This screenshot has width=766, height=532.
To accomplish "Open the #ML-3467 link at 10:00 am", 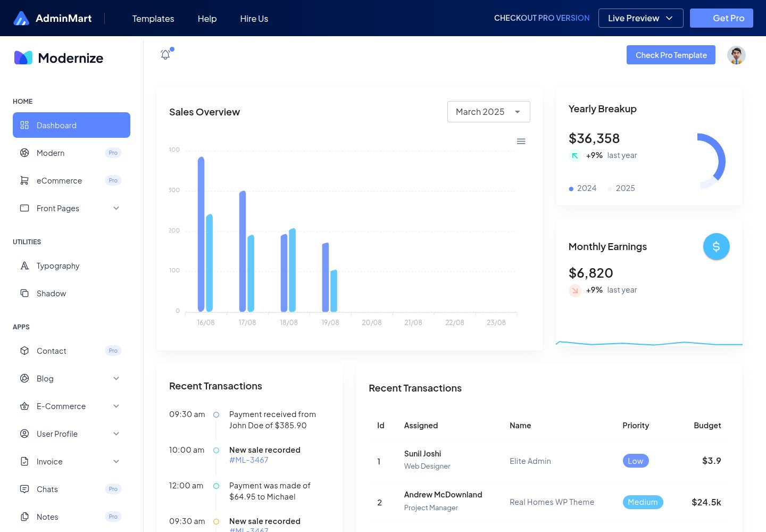I will pos(249,460).
